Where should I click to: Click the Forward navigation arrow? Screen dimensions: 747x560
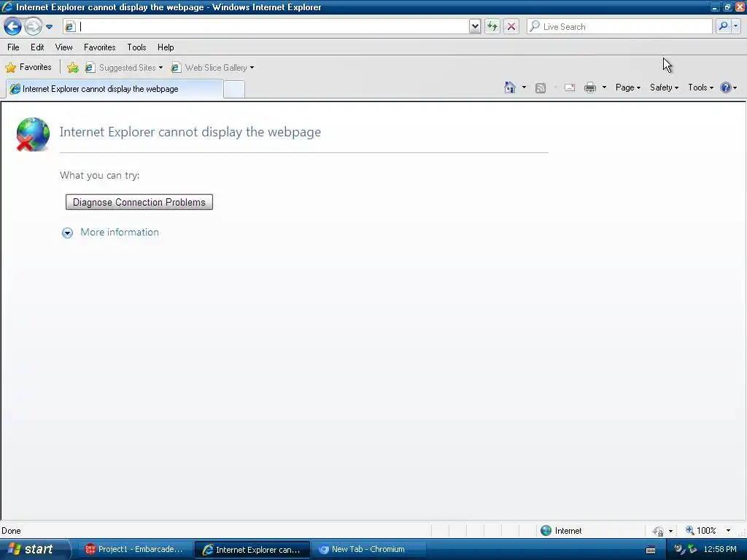(x=33, y=26)
